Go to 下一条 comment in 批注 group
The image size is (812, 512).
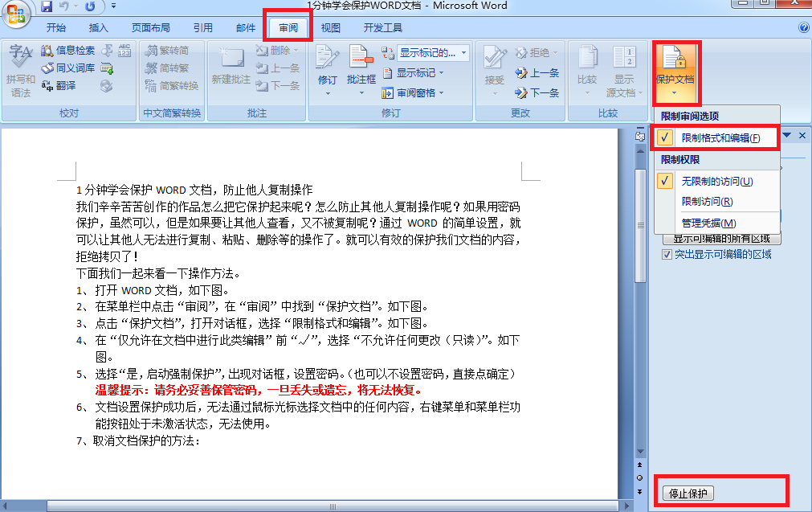[x=278, y=85]
